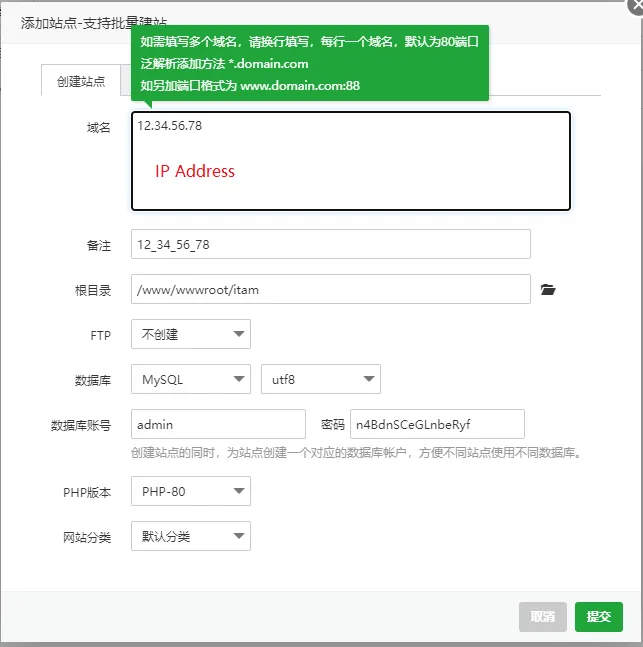
Task: Open the folder browser for root directory
Action: tap(548, 290)
